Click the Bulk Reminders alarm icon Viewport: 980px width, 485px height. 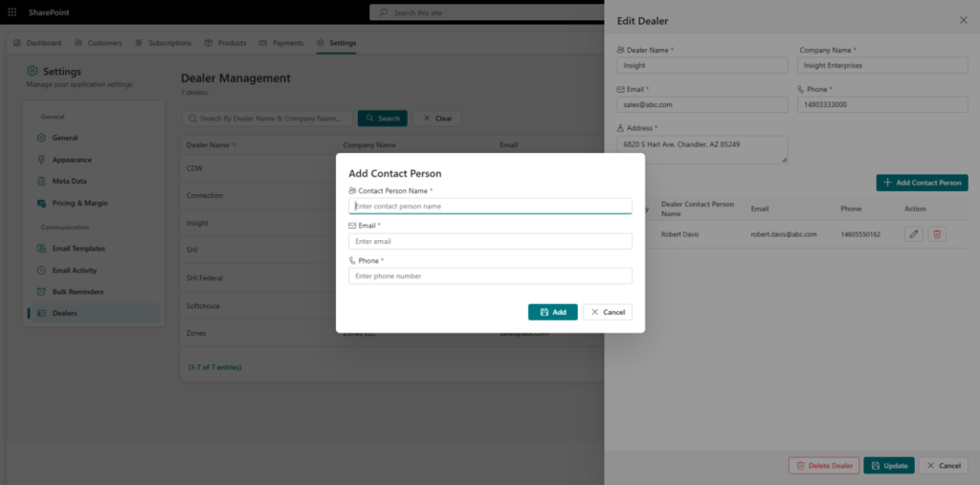point(41,292)
